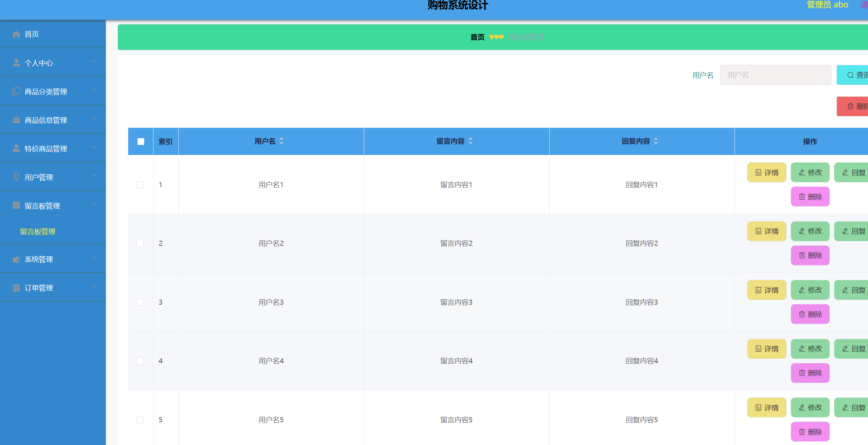Viewport: 868px width, 445px height.
Task: Open the 留言板管理 submenu item
Action: [38, 231]
